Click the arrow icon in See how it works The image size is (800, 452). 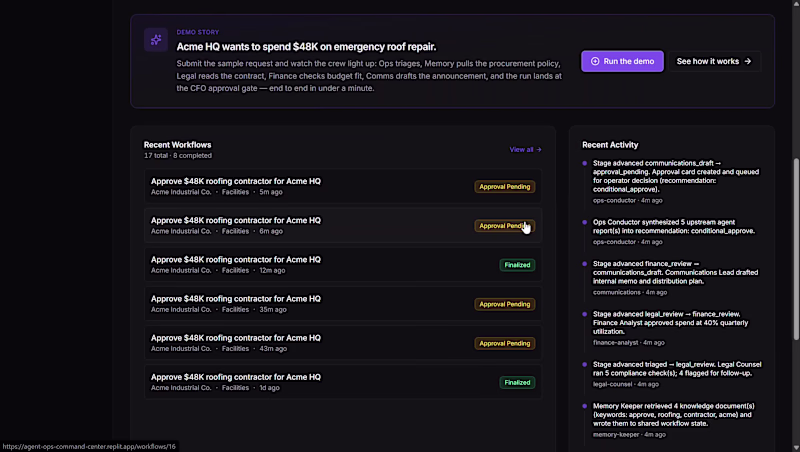click(747, 61)
